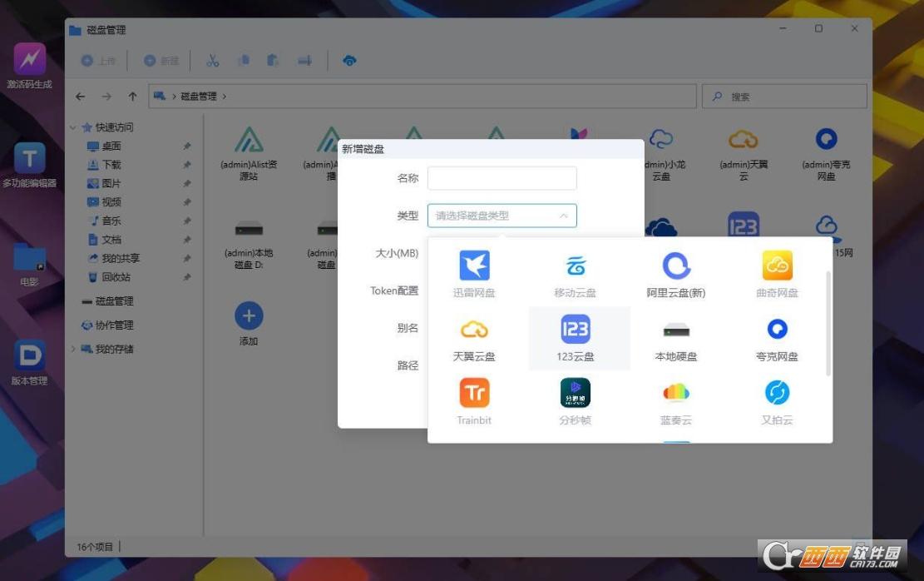
Task: Click the rename toolbar icon
Action: pos(304,60)
